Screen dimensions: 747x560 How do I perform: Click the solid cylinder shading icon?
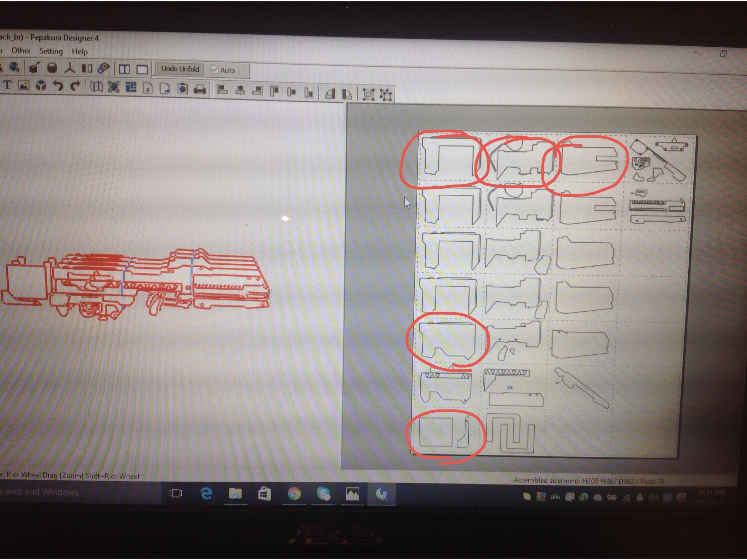coord(52,68)
